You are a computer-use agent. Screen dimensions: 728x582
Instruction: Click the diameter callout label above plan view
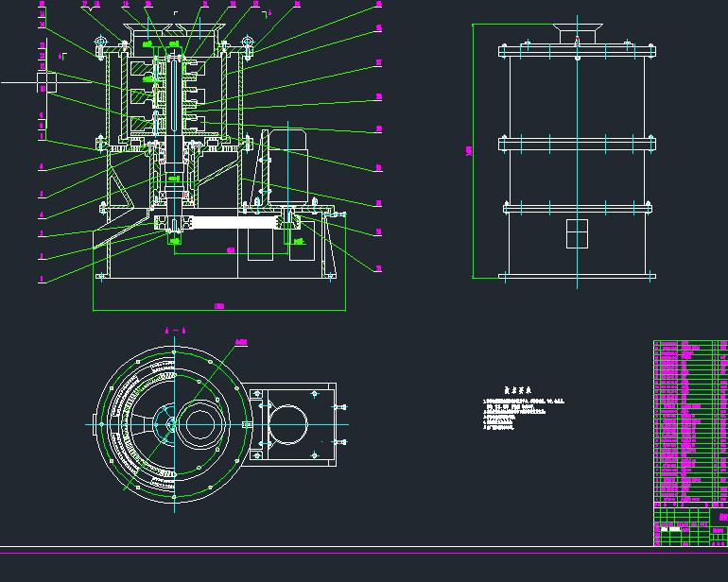[x=241, y=343]
